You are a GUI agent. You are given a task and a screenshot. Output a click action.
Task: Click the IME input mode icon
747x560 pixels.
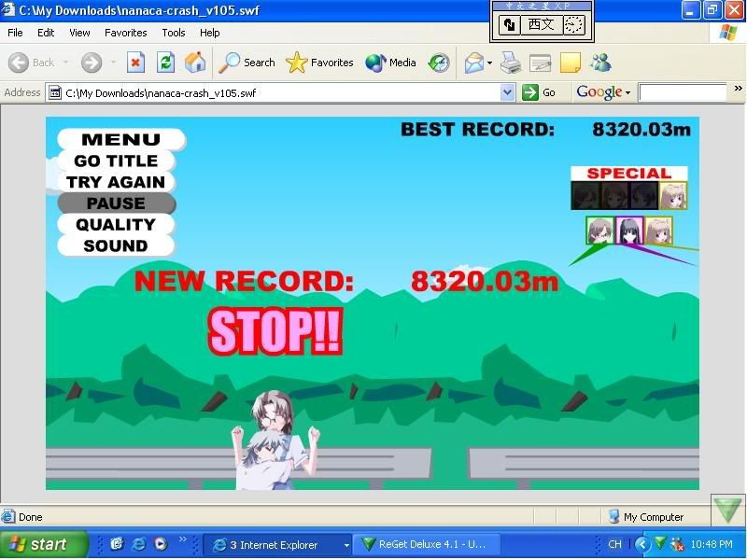(x=509, y=24)
